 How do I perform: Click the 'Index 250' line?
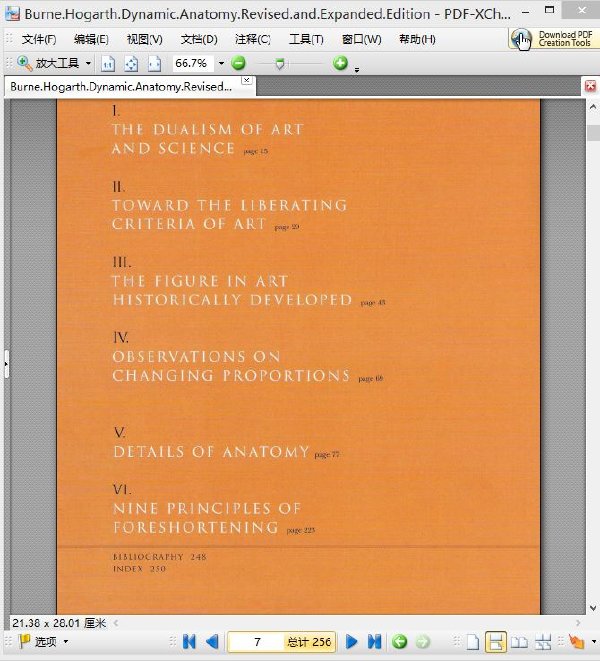[x=140, y=569]
